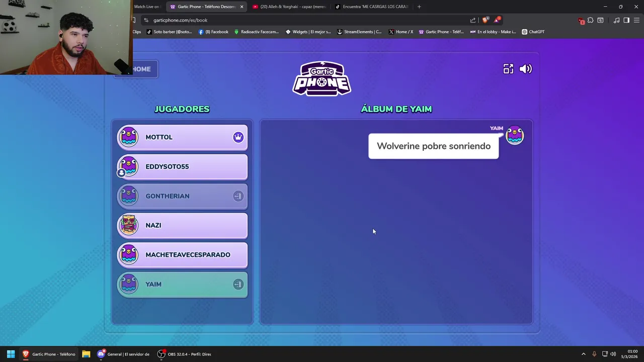644x362 pixels.
Task: Select player MACHETEAVECESPARADO in the list
Action: [182, 255]
